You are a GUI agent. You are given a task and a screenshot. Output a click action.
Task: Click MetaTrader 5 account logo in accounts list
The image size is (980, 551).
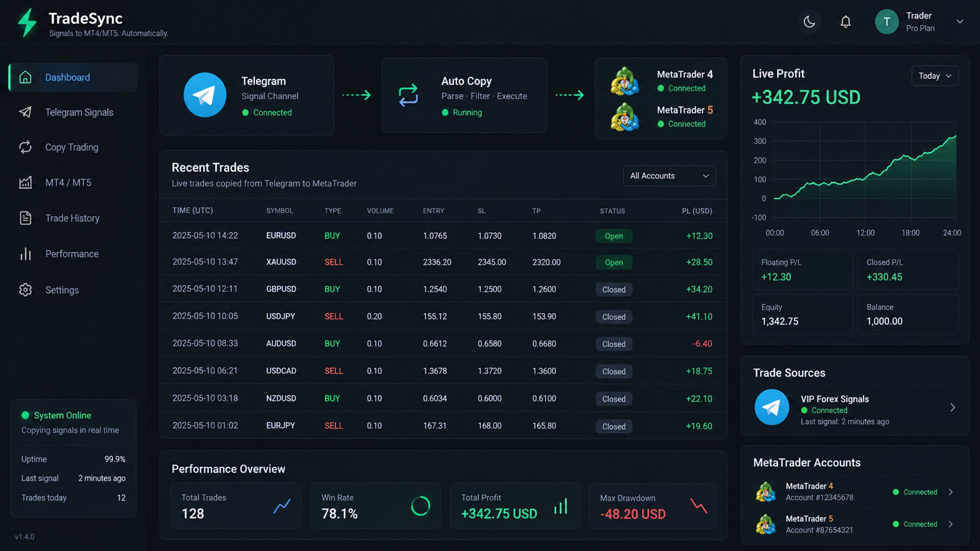click(766, 524)
